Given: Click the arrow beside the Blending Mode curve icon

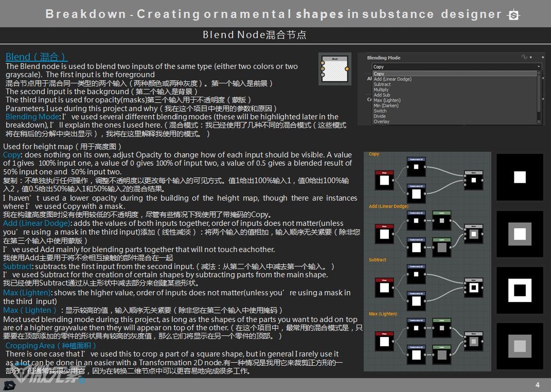Looking at the screenshot, I should click(x=530, y=57).
